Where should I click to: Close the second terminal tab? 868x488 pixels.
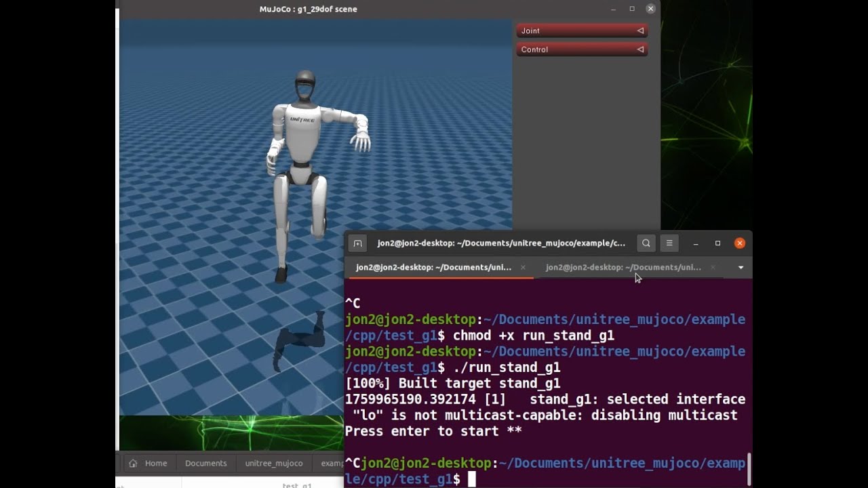click(x=713, y=268)
